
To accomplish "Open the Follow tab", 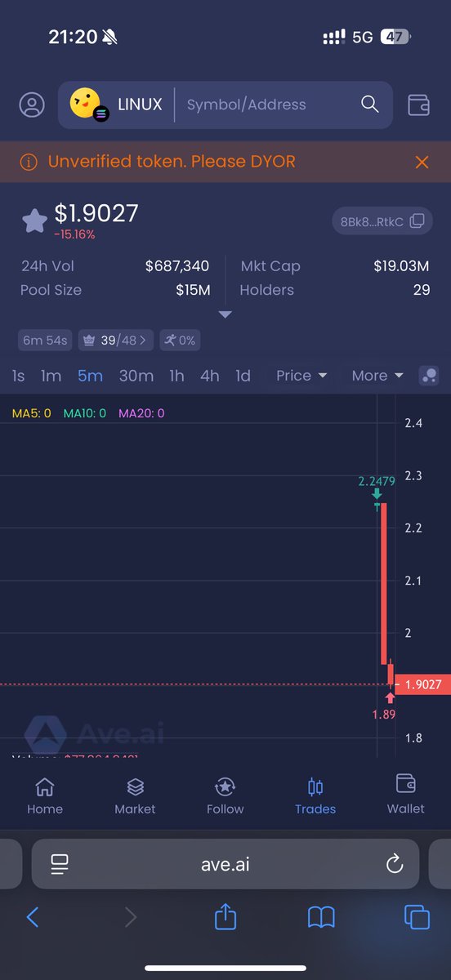I will pos(225,795).
